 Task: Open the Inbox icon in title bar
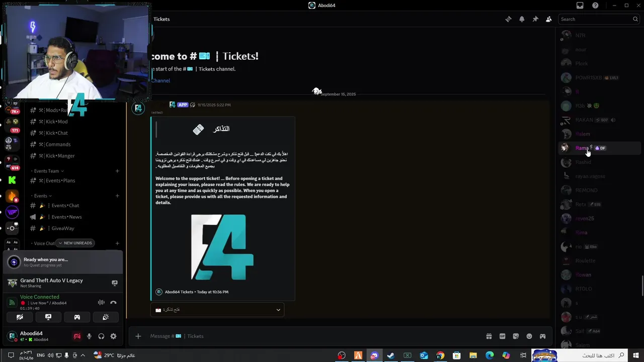pos(580,6)
